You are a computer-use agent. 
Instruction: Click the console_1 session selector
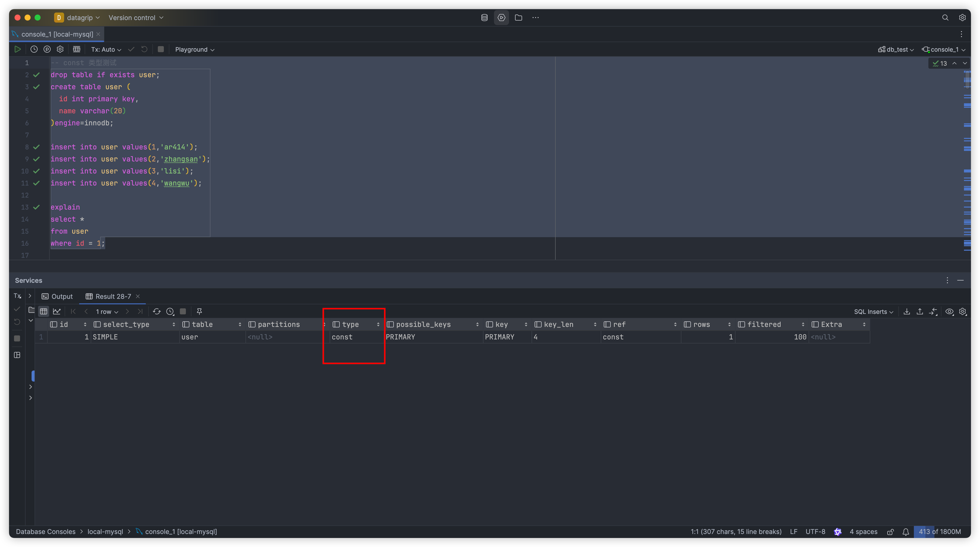pos(942,49)
